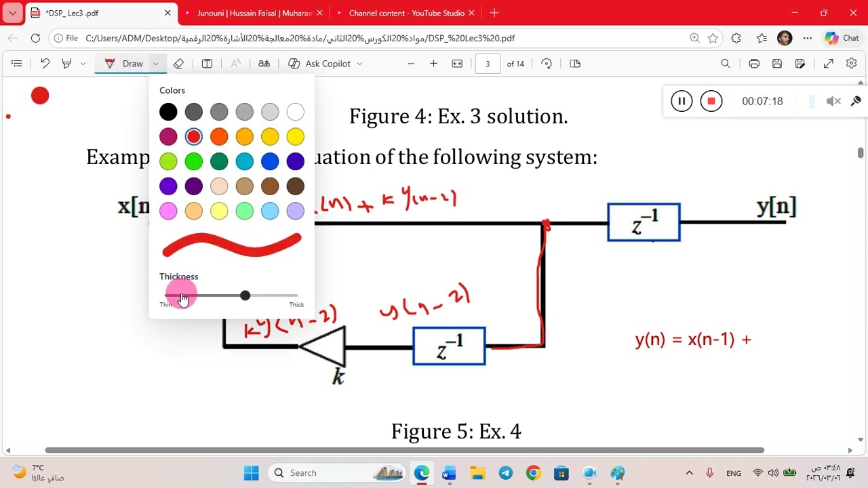Save the PDF document
868x488 pixels.
click(x=777, y=64)
